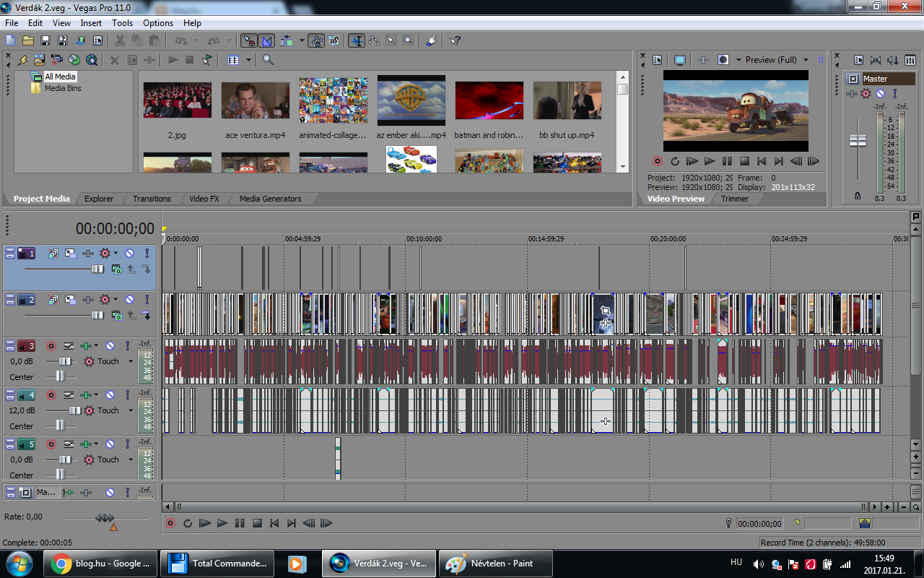Open the Auto Ripple mode dropdown arrow
This screenshot has height=578, width=924.
coord(301,40)
